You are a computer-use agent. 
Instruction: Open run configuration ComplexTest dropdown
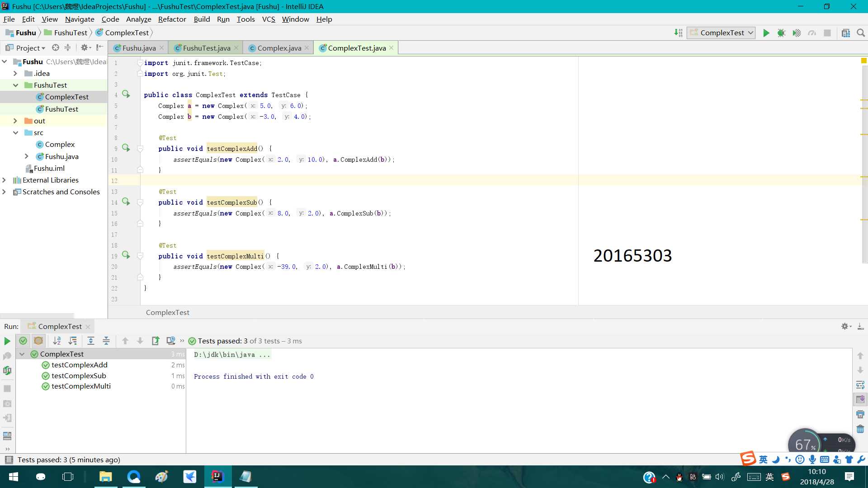721,33
